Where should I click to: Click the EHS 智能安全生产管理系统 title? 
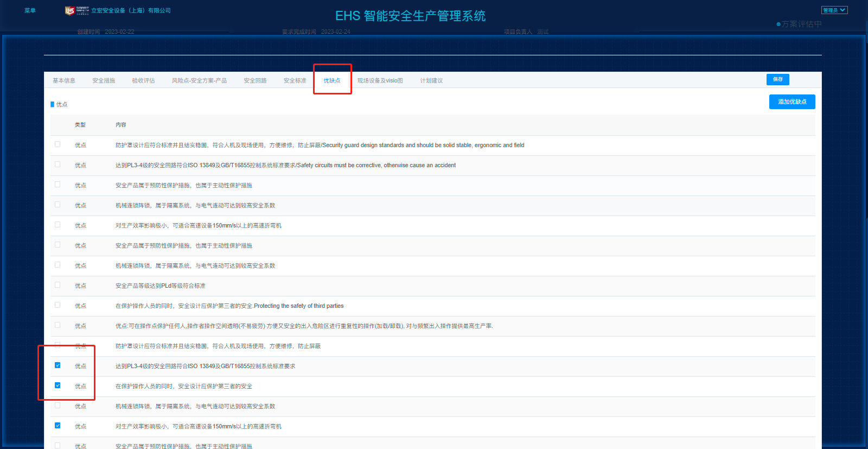(x=411, y=16)
